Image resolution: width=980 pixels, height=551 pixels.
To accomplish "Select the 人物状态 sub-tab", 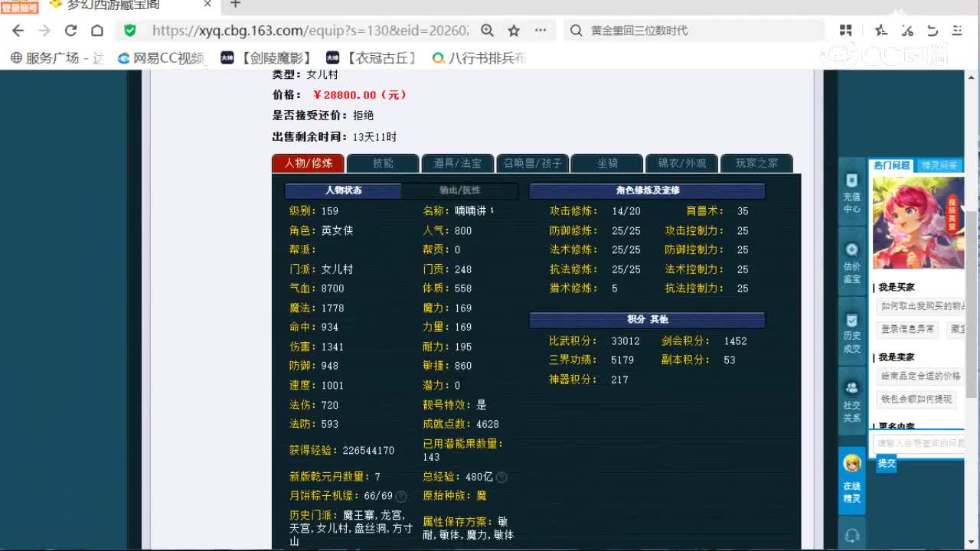I will point(343,191).
